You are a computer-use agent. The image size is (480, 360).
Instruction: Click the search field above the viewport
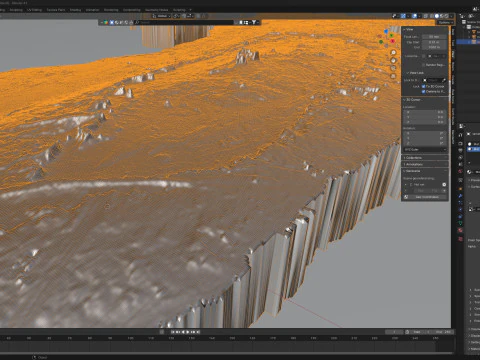tap(184, 22)
